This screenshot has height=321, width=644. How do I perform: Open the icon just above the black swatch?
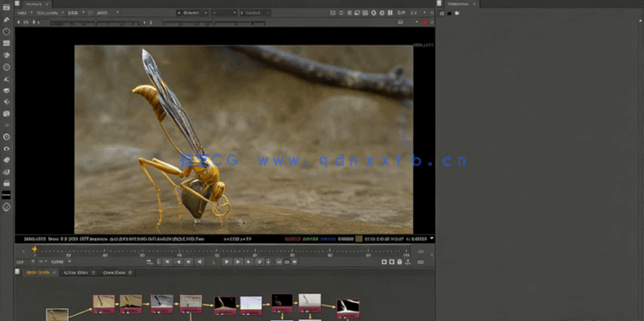[x=6, y=183]
